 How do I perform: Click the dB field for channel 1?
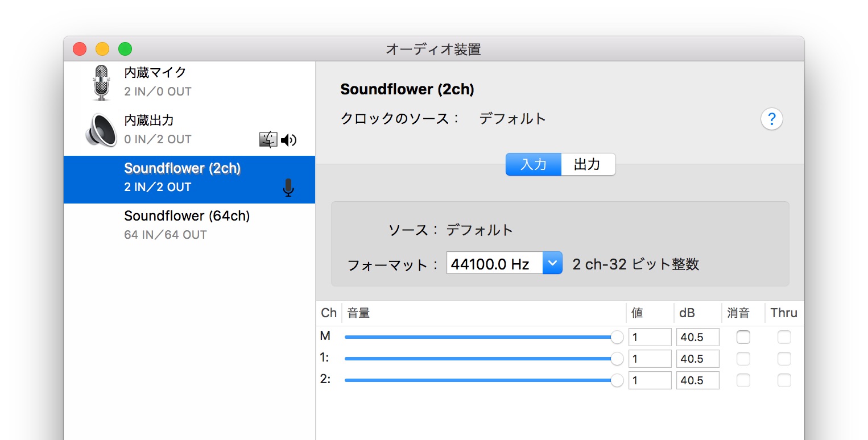pyautogui.click(x=697, y=359)
